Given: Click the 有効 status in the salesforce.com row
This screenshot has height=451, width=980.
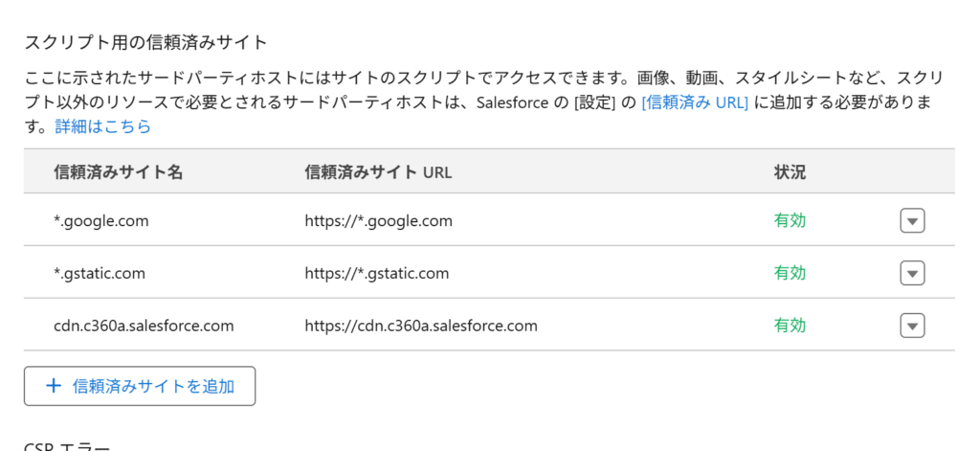Looking at the screenshot, I should [790, 326].
